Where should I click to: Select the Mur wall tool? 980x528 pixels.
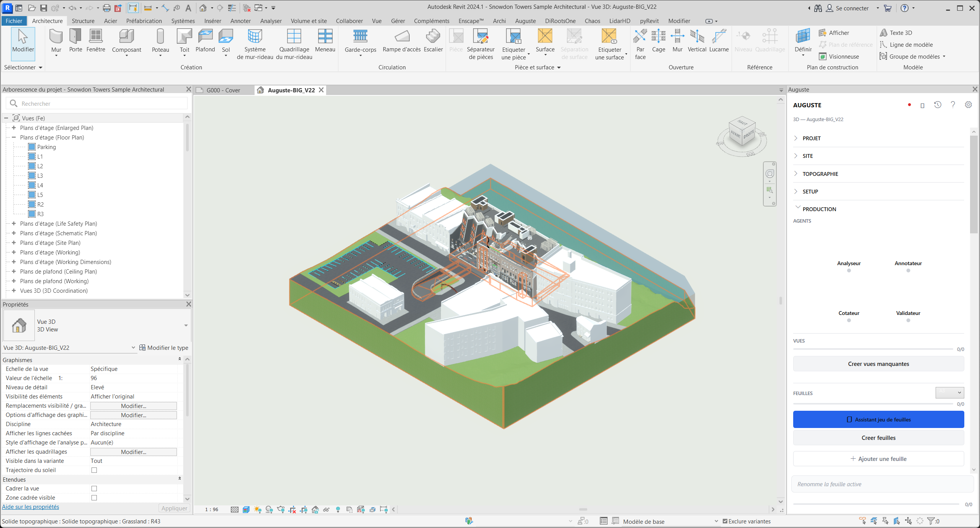[56, 43]
